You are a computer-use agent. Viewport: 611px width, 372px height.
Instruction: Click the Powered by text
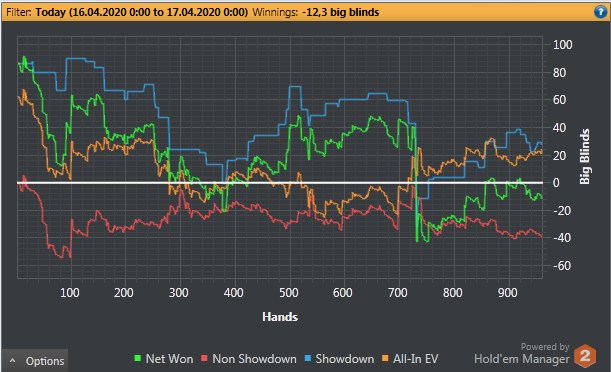545,347
